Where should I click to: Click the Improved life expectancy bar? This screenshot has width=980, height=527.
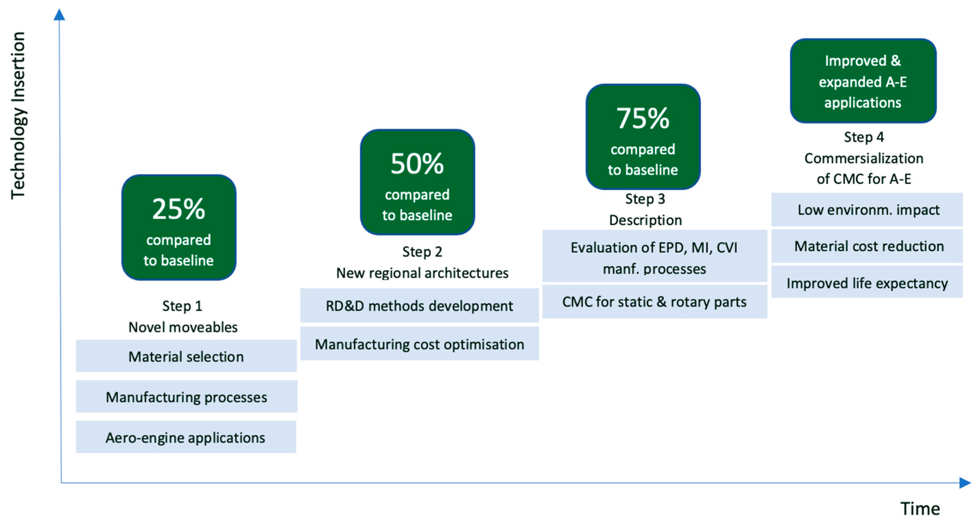coord(867,283)
